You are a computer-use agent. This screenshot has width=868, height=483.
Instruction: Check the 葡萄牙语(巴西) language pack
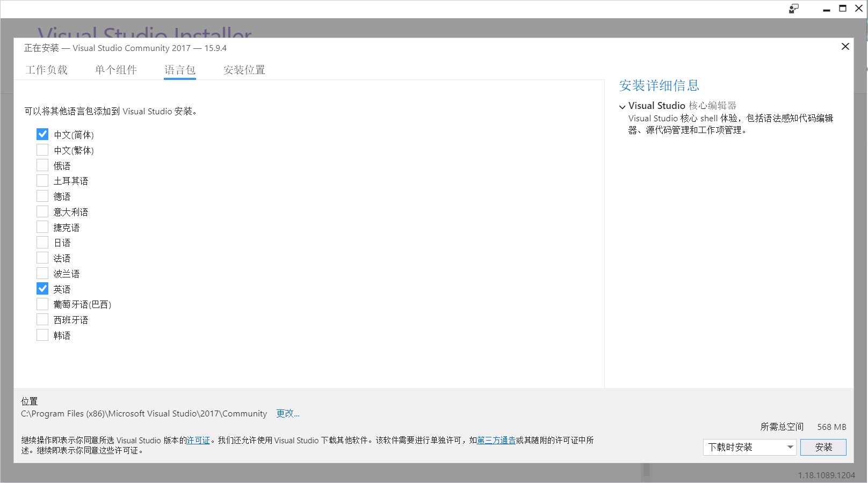coord(42,304)
